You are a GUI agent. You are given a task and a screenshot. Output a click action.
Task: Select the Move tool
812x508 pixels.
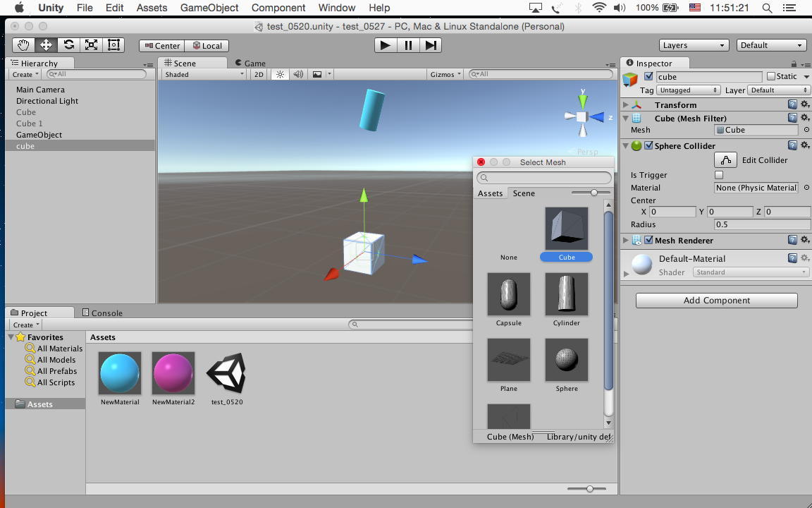[46, 45]
